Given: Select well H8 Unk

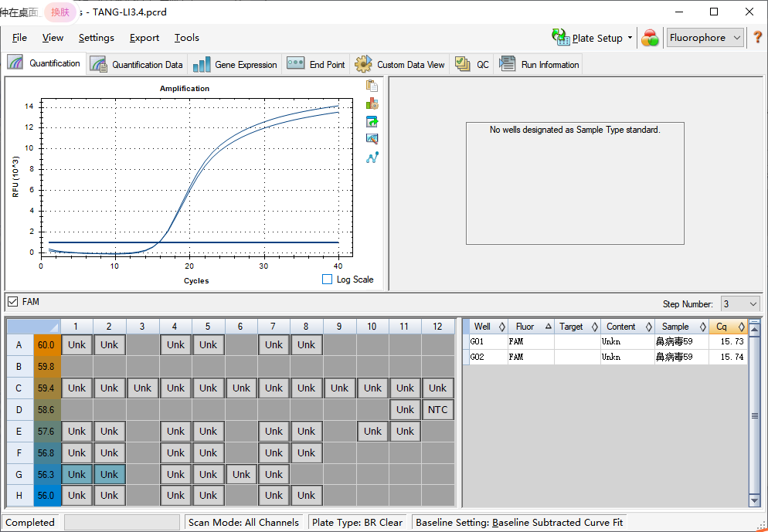Looking at the screenshot, I should pos(306,495).
